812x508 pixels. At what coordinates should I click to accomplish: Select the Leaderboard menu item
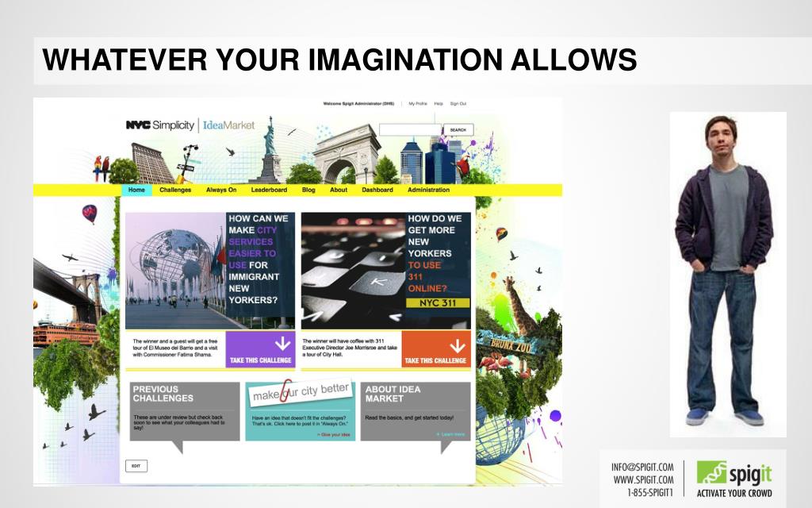click(x=269, y=190)
